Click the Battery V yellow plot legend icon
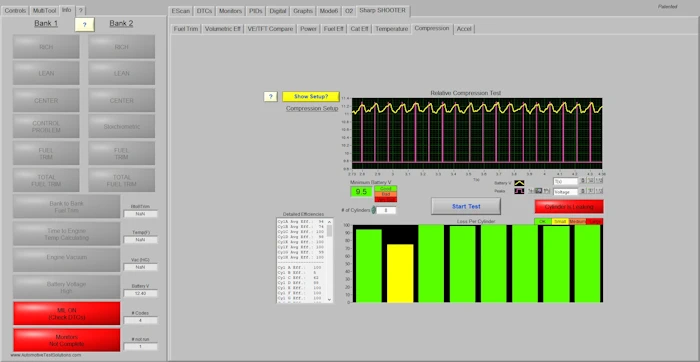700x362 pixels. (x=519, y=183)
